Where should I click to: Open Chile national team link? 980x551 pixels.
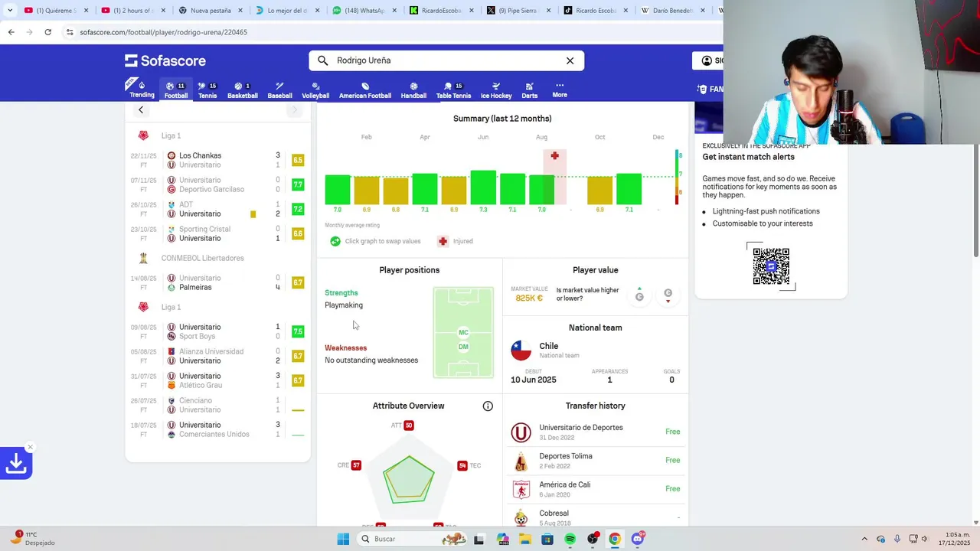coord(549,346)
